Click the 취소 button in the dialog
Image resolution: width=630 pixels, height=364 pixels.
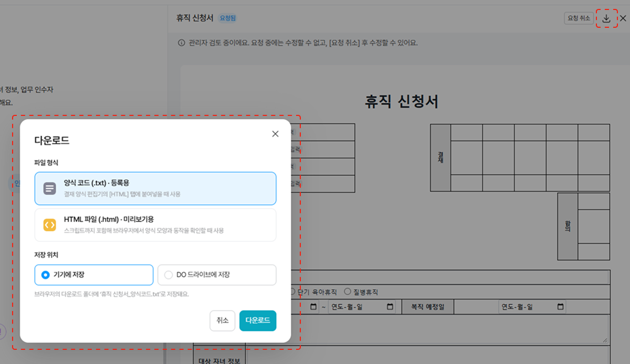tap(223, 321)
